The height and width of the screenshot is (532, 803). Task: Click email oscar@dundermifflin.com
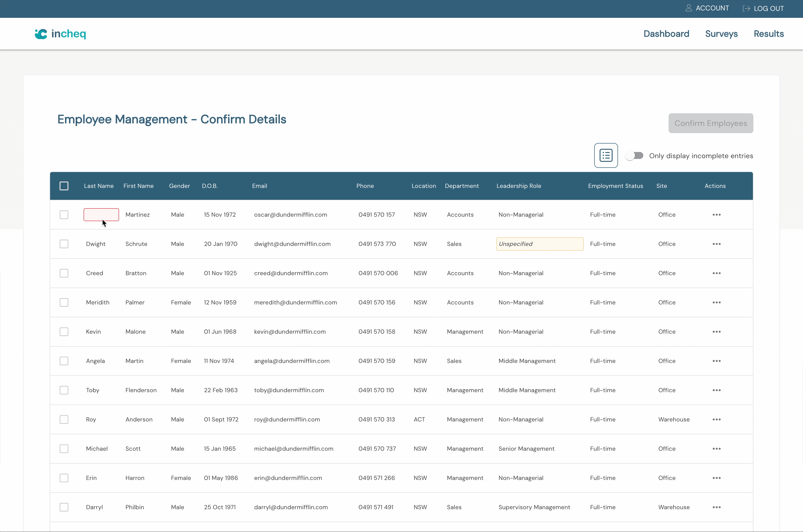pyautogui.click(x=290, y=215)
